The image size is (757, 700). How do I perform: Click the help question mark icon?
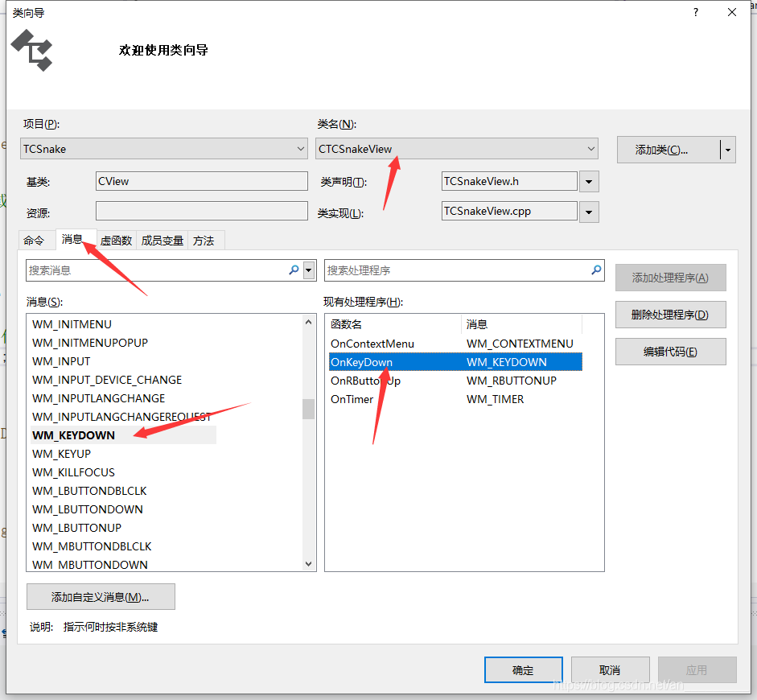click(x=696, y=13)
